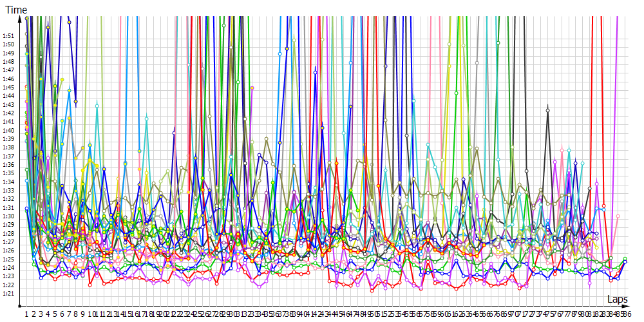Screen dimensions: 644x322
Task: Select the light cyan peak marker at lap 10
Action: [97, 105]
